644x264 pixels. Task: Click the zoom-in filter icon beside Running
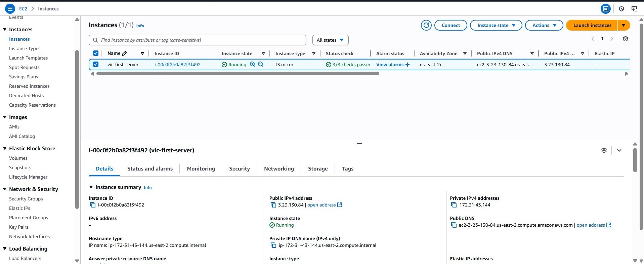pos(252,65)
